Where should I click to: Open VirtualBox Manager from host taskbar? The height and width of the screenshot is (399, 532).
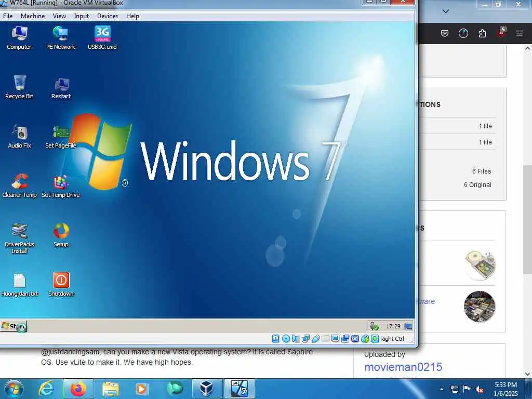[207, 389]
